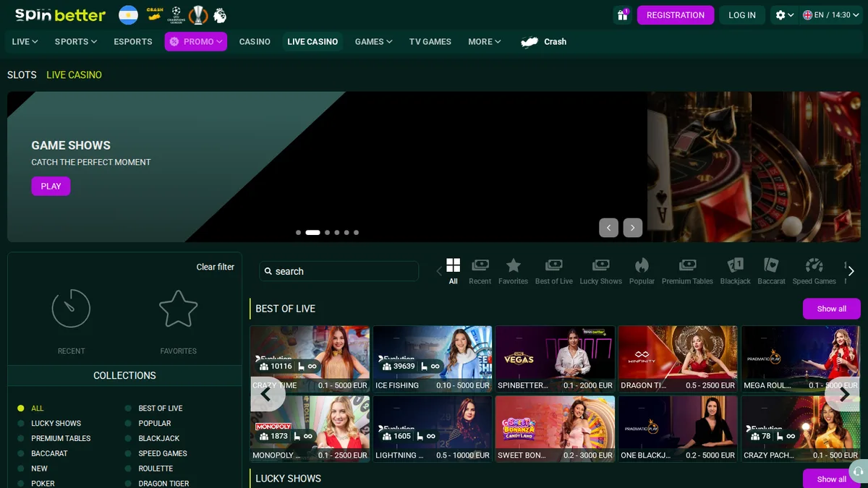This screenshot has width=868, height=488.
Task: Select the first banner carousel dot
Action: [x=299, y=233]
